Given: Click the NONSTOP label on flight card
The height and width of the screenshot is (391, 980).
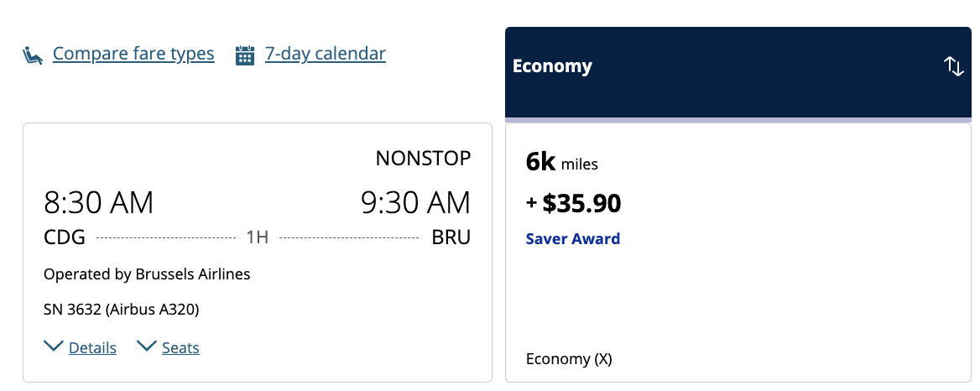Looking at the screenshot, I should click(x=423, y=159).
